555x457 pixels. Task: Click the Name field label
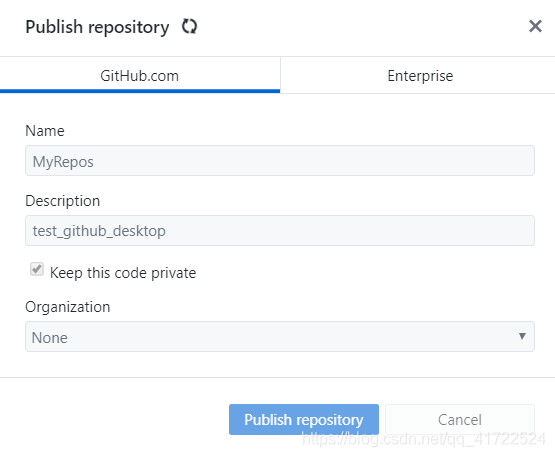pos(45,131)
